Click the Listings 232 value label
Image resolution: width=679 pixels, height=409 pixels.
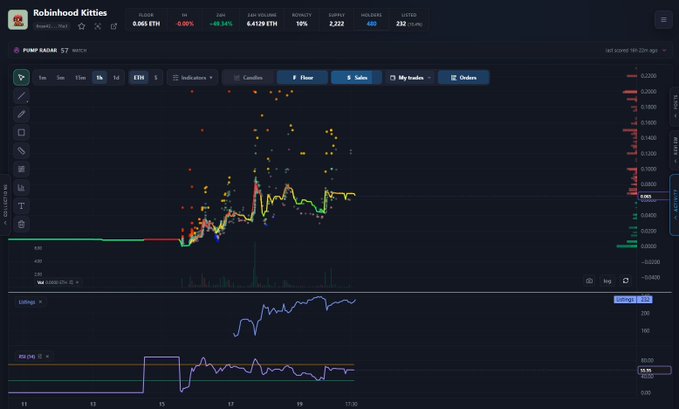point(633,299)
